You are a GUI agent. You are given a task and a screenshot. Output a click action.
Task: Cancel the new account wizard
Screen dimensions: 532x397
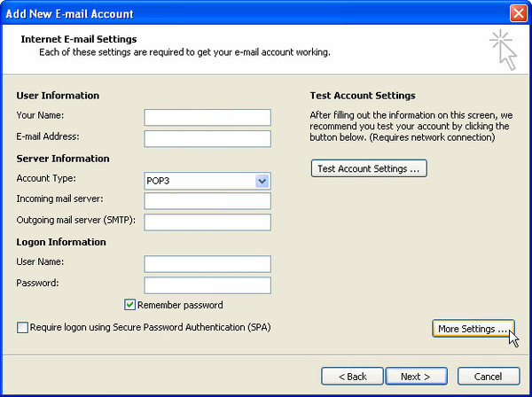click(489, 377)
